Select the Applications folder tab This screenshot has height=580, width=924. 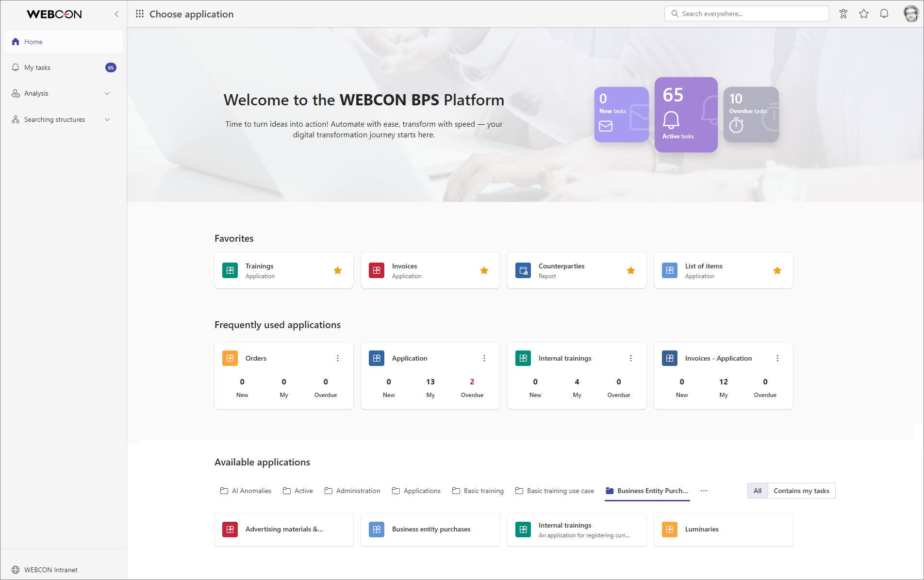pos(416,491)
